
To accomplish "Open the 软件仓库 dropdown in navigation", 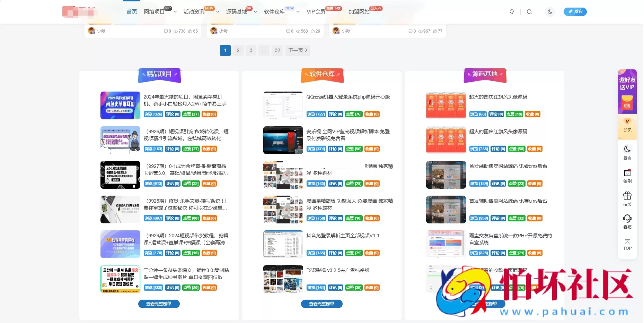I will [298, 11].
